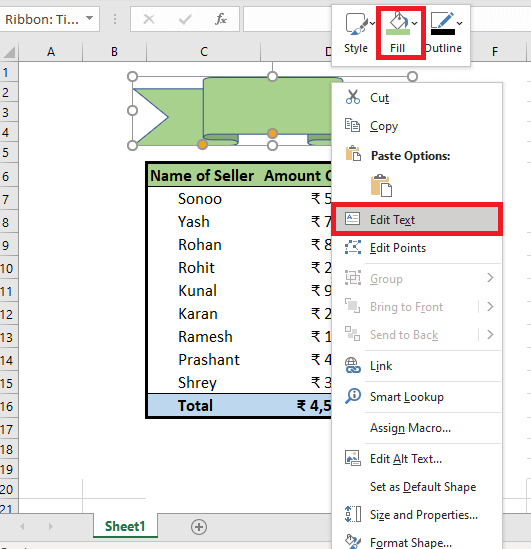The image size is (531, 549).
Task: Choose Edit Alt Text menu entry
Action: (417, 458)
